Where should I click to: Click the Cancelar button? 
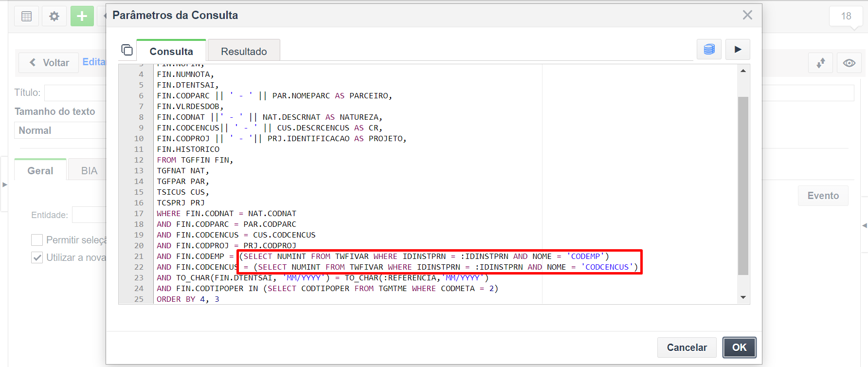[687, 347]
